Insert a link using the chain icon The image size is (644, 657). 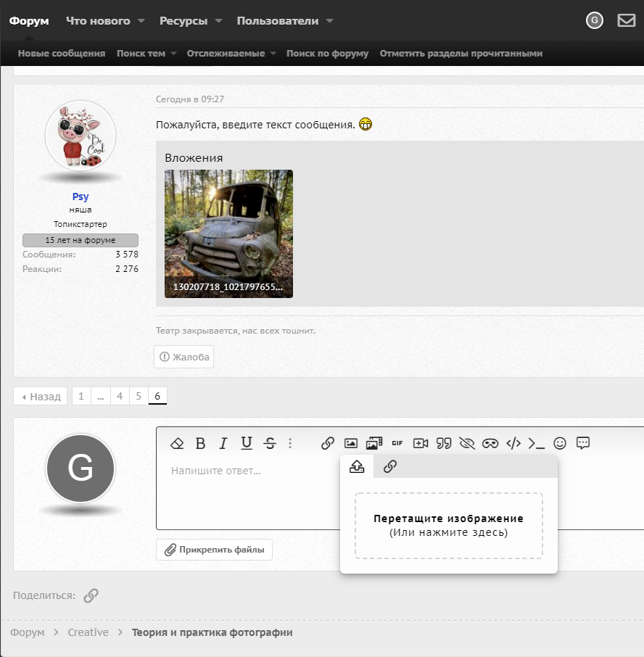[x=328, y=443]
